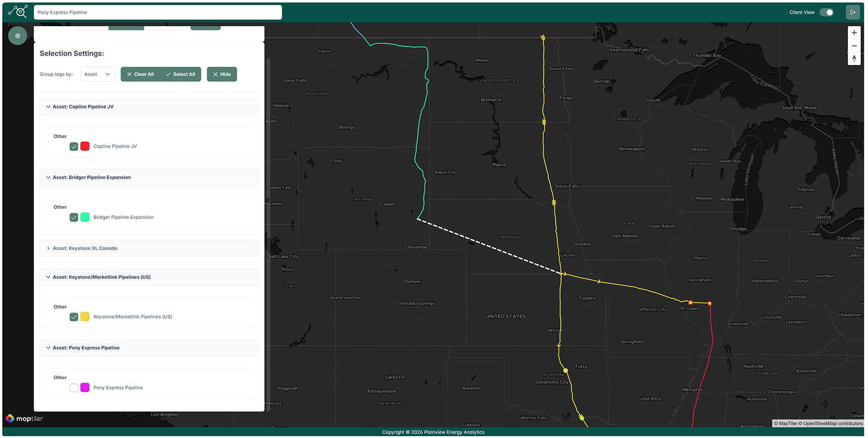
Task: Pick the magenta Pony Express Pipeline color swatch
Action: 85,387
